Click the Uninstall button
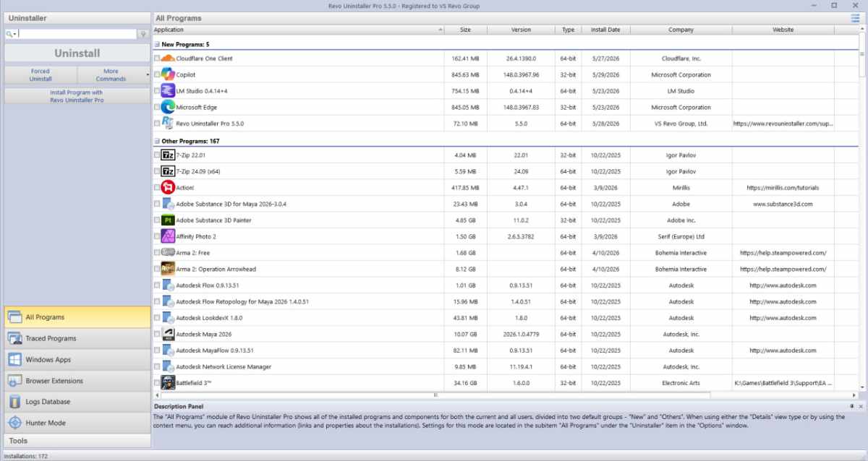The height and width of the screenshot is (461, 868). 77,53
